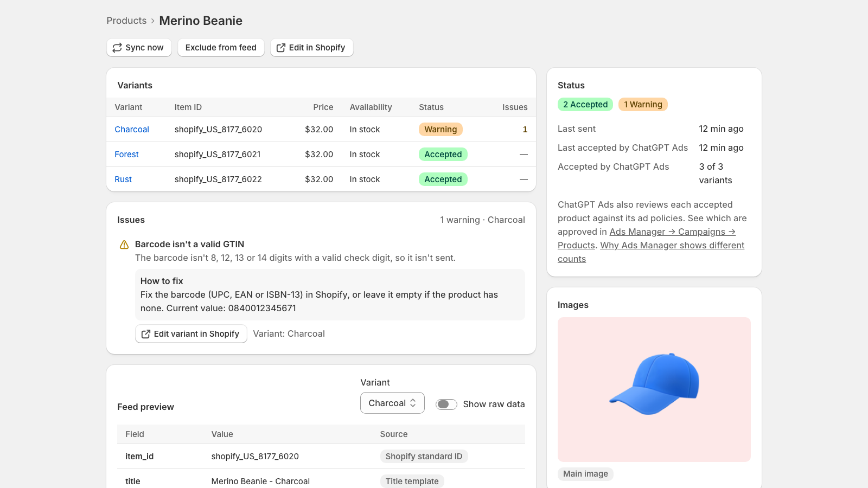Click the Warning status badge for Charcoal
868x488 pixels.
441,130
